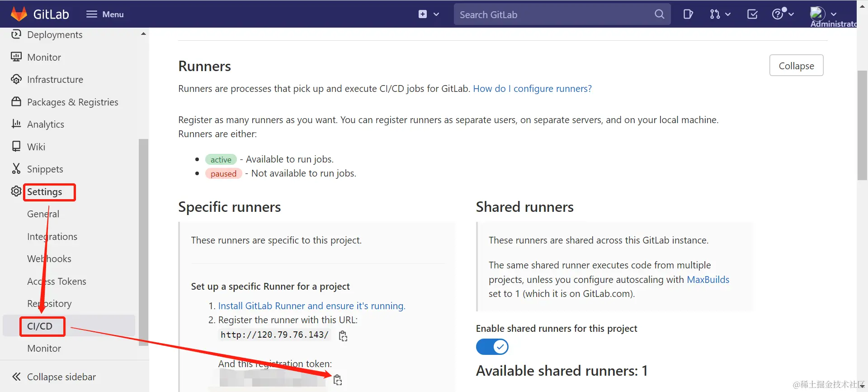The height and width of the screenshot is (392, 868).
Task: Open Deployments in sidebar
Action: point(55,35)
